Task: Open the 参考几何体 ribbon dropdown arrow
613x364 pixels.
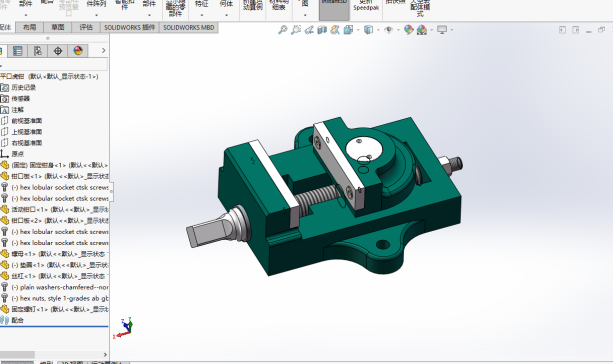Action: click(226, 15)
